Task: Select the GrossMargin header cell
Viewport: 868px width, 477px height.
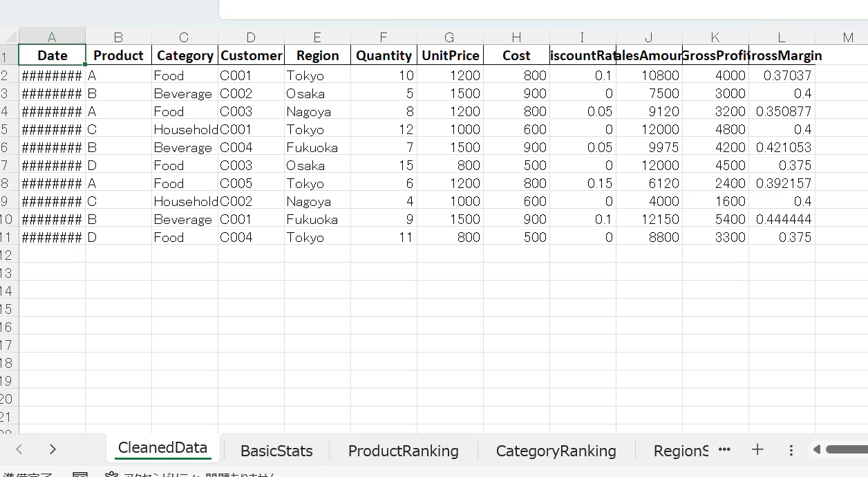Action: coord(782,55)
